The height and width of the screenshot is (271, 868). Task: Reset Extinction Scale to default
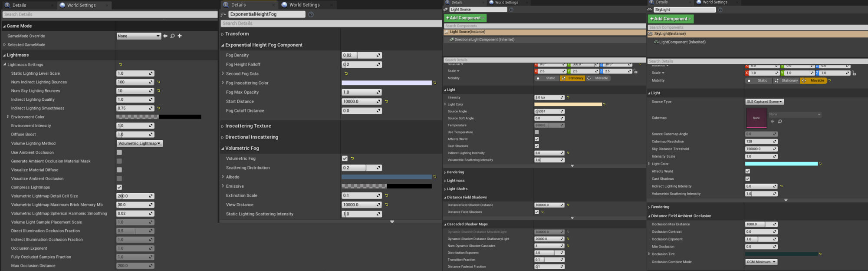point(386,195)
